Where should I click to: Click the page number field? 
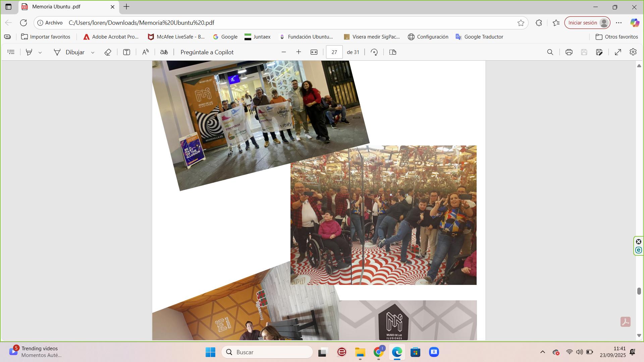[x=334, y=52]
